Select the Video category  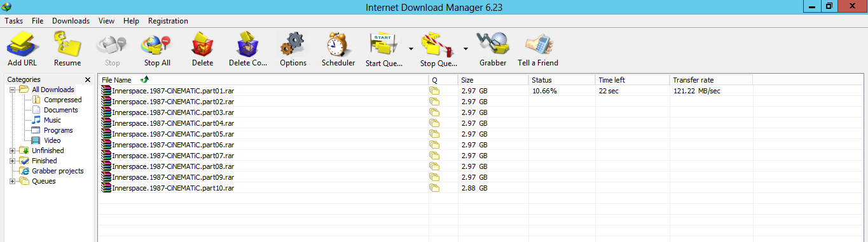[x=52, y=140]
